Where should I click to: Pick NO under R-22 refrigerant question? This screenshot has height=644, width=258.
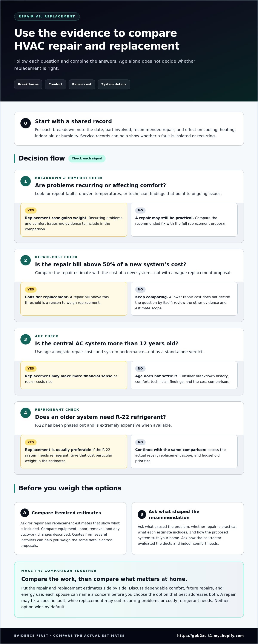(x=140, y=442)
